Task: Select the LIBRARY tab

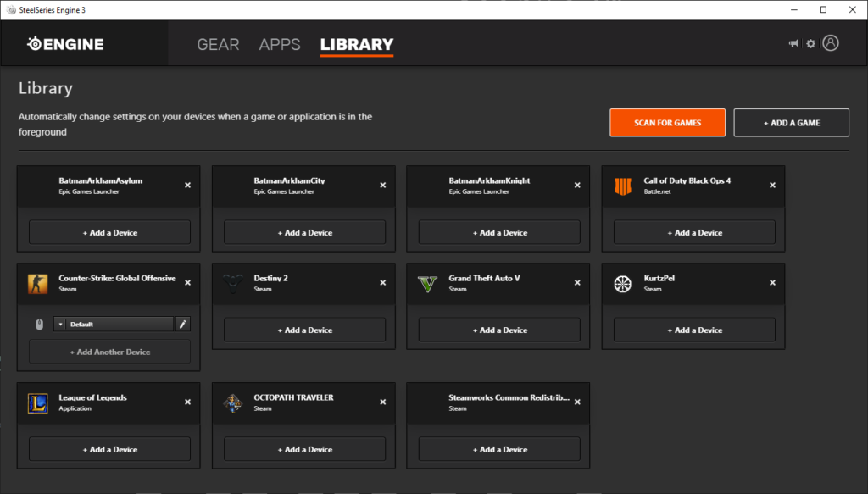Action: [x=357, y=44]
